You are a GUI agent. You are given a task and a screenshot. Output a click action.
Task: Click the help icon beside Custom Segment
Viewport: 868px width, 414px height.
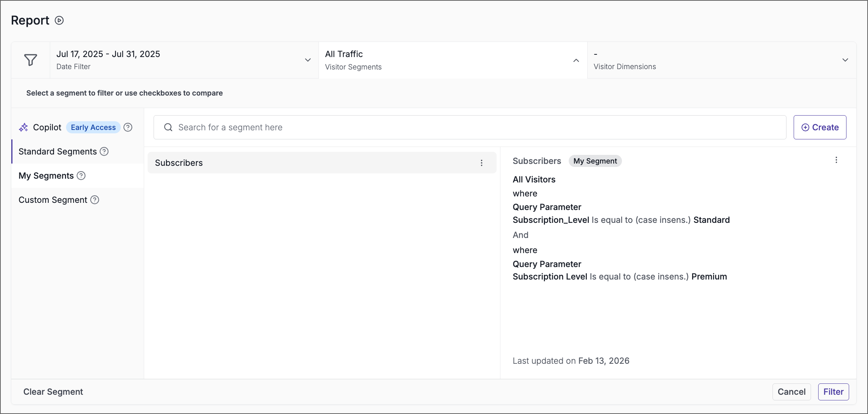[94, 200]
